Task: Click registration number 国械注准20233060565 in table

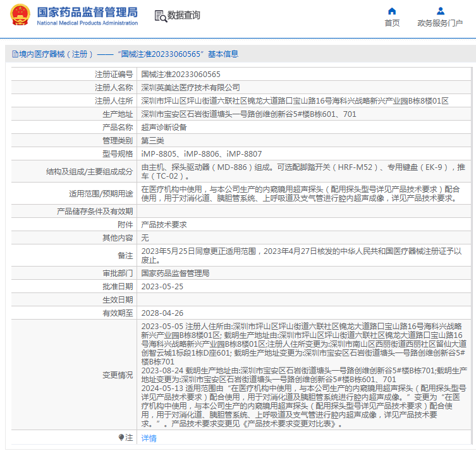Action: click(x=180, y=74)
